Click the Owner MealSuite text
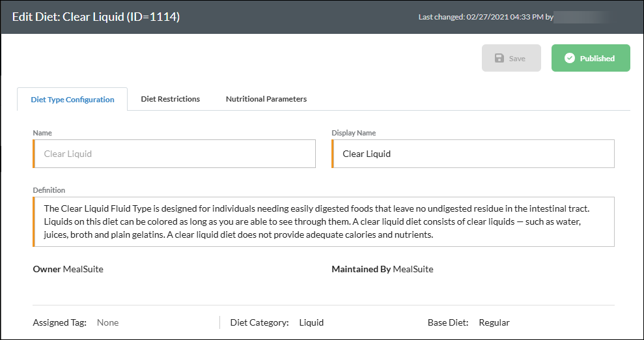The width and height of the screenshot is (644, 340). click(x=68, y=270)
